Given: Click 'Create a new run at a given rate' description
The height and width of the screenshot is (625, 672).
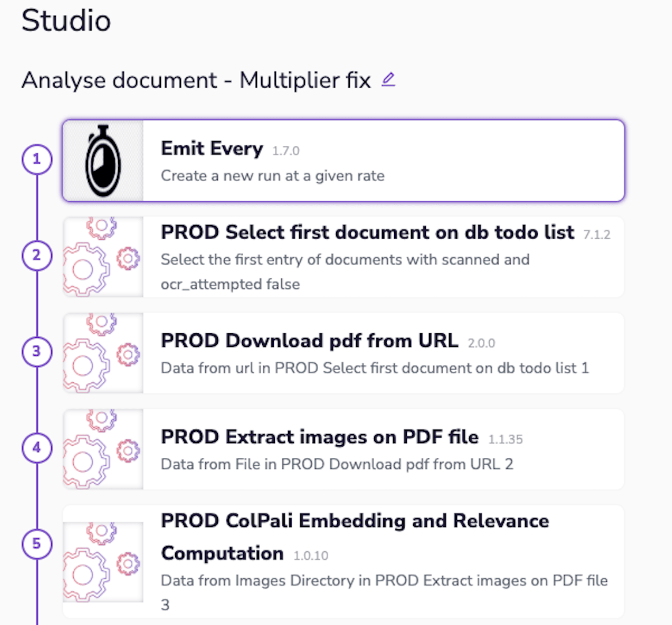Looking at the screenshot, I should (272, 176).
